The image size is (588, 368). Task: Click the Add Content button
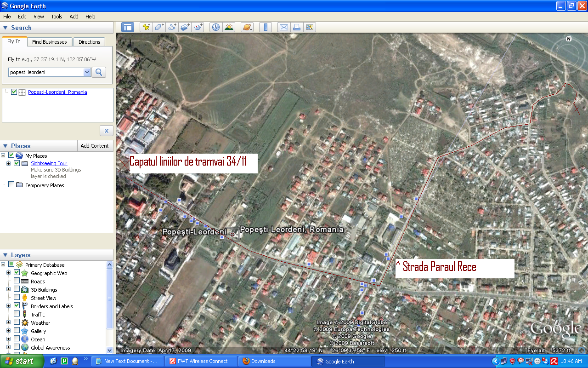pos(95,146)
